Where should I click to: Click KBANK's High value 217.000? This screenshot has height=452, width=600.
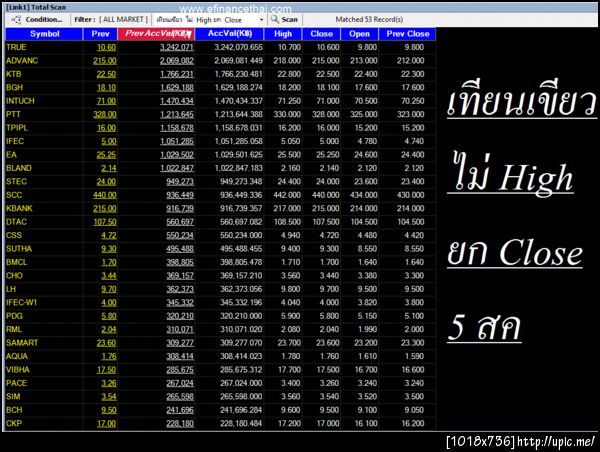287,209
